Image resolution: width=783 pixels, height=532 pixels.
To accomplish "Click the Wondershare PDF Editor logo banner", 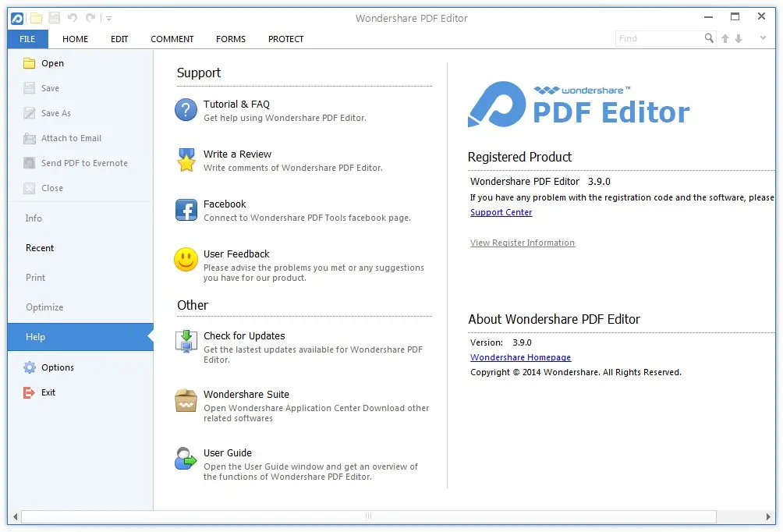I will (579, 105).
